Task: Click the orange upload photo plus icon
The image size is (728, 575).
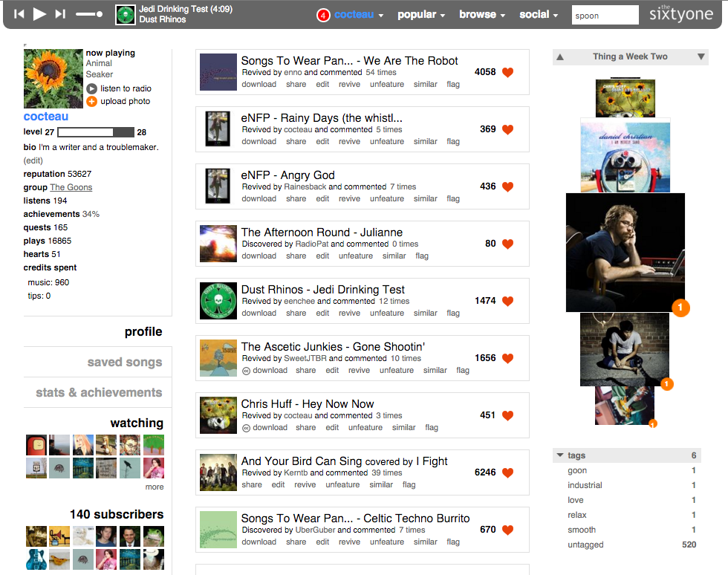Action: pyautogui.click(x=92, y=101)
